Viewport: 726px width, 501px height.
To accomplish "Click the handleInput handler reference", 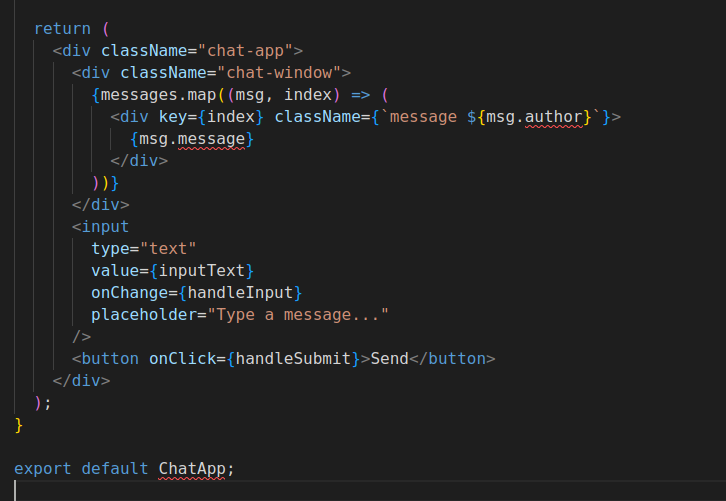I will [240, 292].
